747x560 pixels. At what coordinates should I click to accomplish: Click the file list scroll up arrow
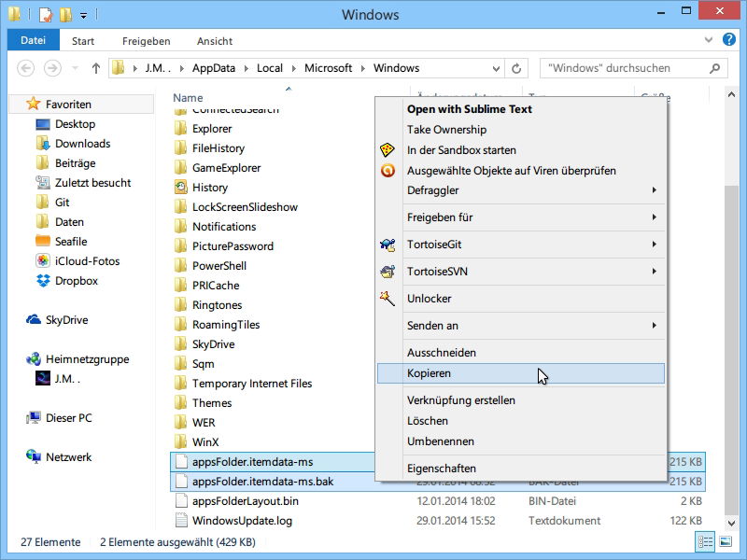coord(731,95)
